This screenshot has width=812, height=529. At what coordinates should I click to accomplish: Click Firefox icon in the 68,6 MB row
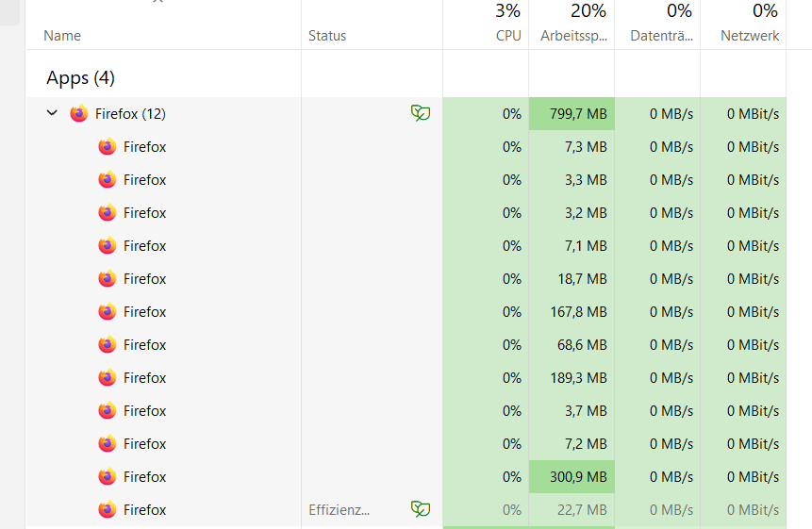click(108, 345)
